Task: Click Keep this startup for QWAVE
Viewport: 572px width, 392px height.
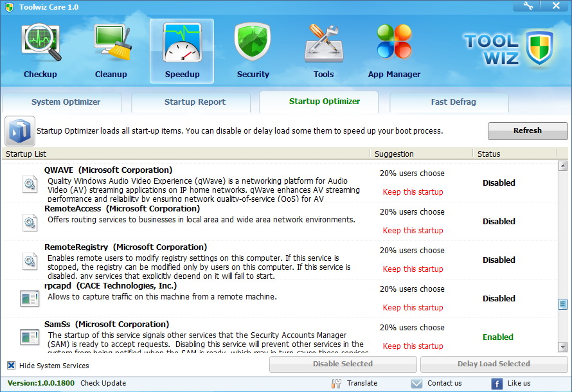Action: (x=413, y=192)
